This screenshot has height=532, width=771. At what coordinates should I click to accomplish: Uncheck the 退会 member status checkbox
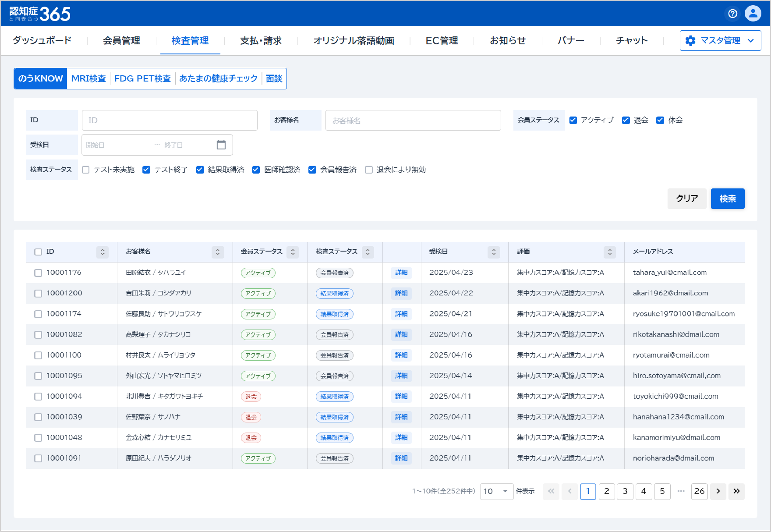pyautogui.click(x=626, y=120)
